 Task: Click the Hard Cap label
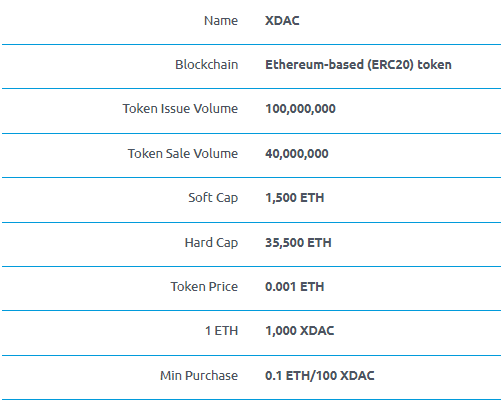211,243
